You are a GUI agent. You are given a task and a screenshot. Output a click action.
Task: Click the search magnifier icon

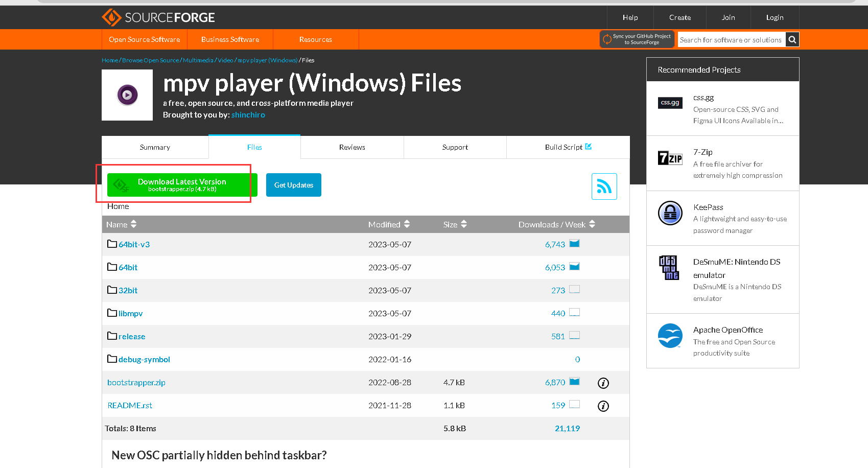pos(792,39)
